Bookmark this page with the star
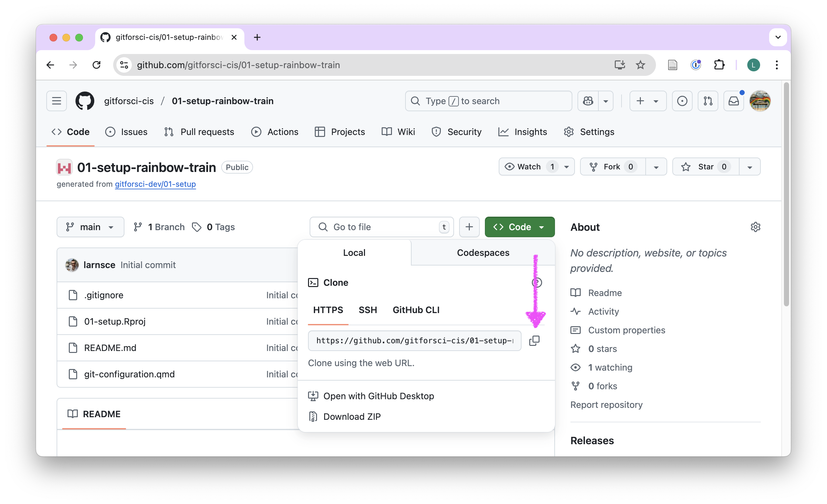This screenshot has height=504, width=827. coord(640,65)
